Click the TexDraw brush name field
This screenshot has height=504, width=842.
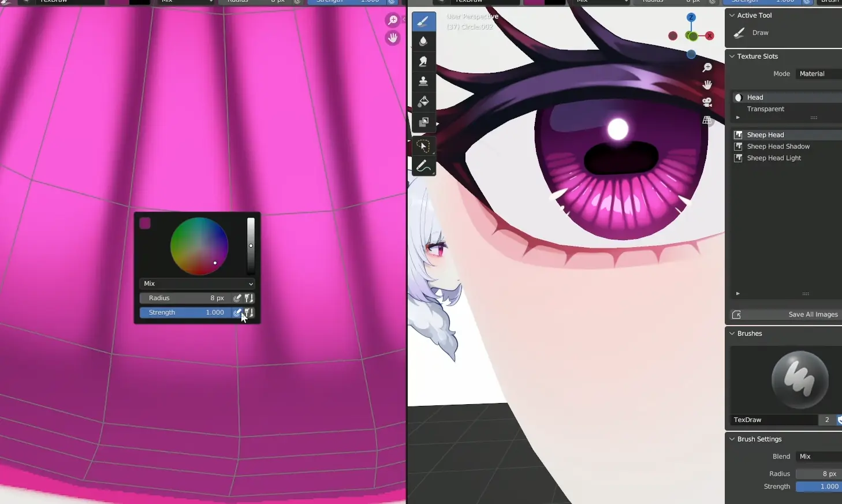pos(773,420)
